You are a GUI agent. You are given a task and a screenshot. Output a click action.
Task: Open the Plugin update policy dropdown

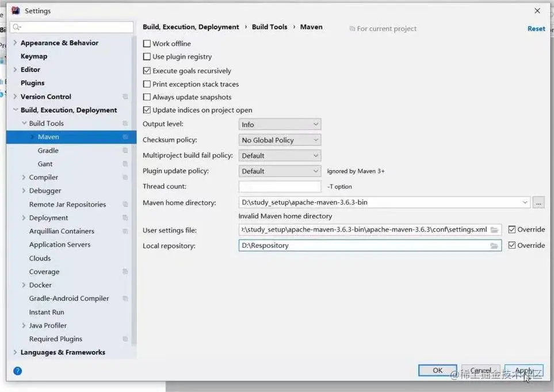[280, 171]
